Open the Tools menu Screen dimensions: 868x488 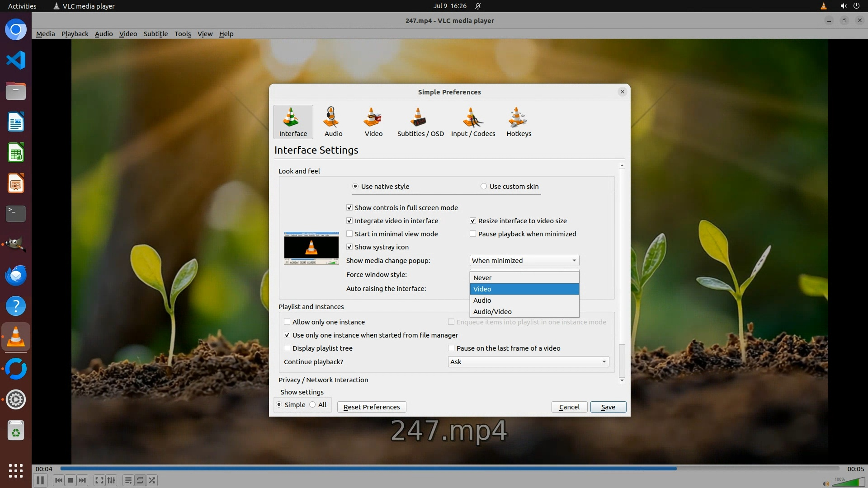tap(183, 34)
